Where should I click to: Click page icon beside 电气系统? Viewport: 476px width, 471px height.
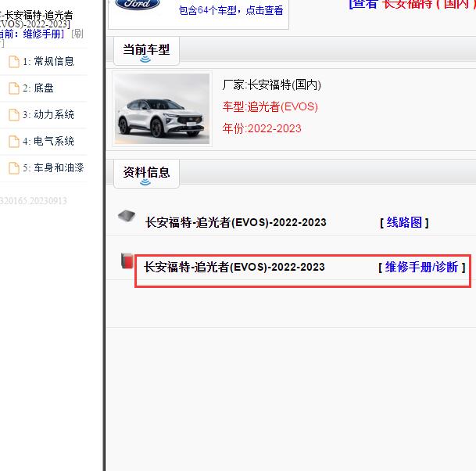(x=13, y=142)
